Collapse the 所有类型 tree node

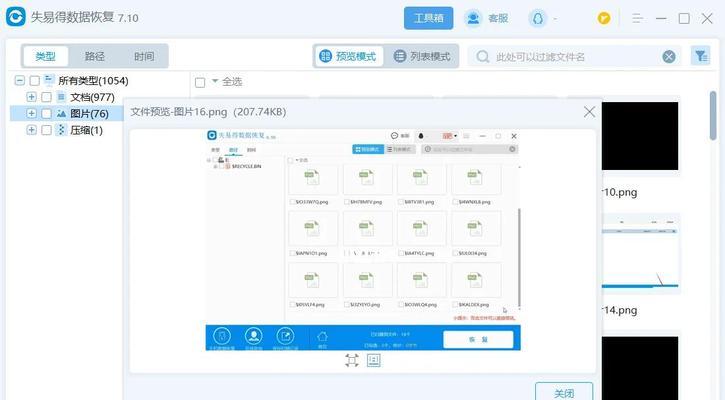[x=19, y=80]
